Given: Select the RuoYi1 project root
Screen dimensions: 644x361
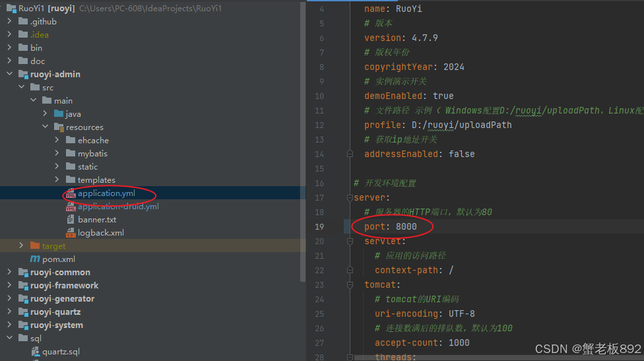Looking at the screenshot, I should (x=46, y=8).
